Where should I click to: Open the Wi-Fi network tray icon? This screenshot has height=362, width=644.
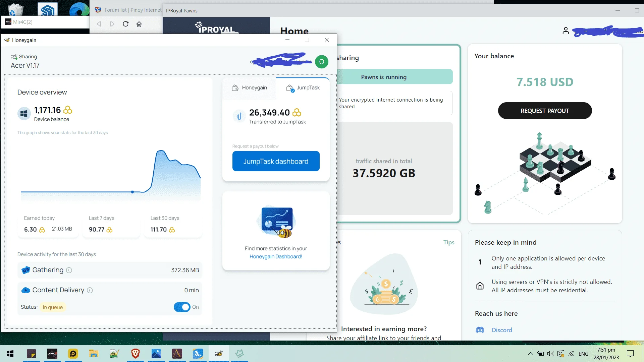(572, 354)
